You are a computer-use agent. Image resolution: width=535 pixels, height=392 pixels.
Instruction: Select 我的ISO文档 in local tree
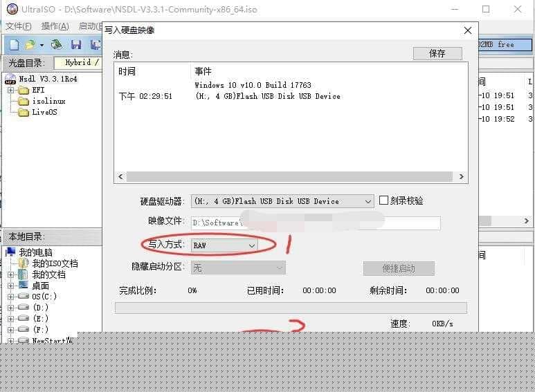[55, 263]
